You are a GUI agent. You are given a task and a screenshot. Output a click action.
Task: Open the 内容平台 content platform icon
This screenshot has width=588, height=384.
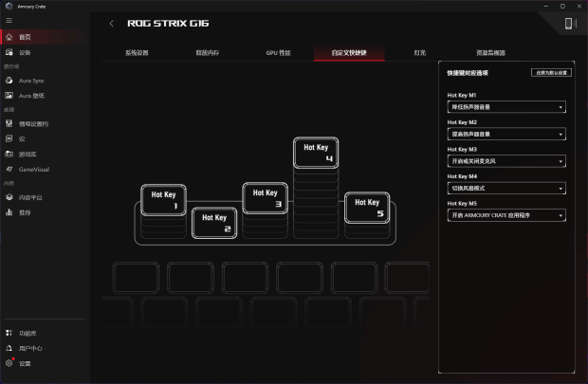pos(9,197)
